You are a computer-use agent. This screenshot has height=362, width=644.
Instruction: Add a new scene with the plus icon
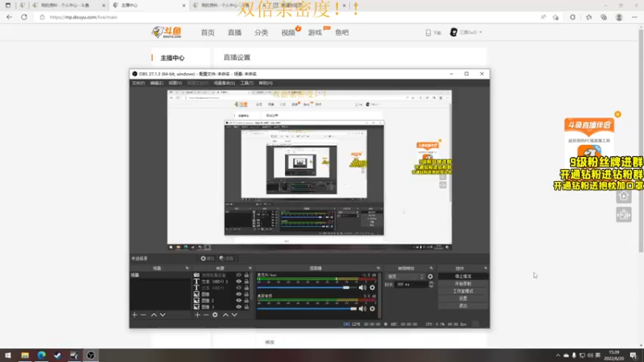(x=134, y=315)
